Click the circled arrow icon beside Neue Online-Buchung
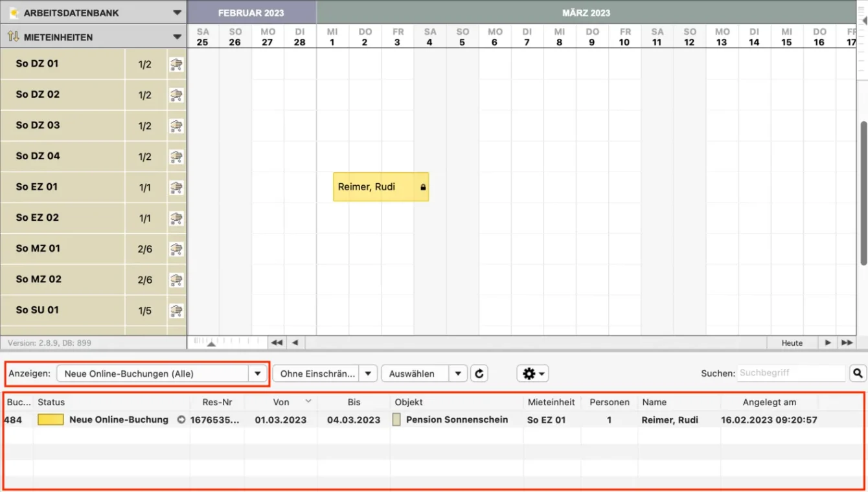The width and height of the screenshot is (868, 492). [x=181, y=419]
